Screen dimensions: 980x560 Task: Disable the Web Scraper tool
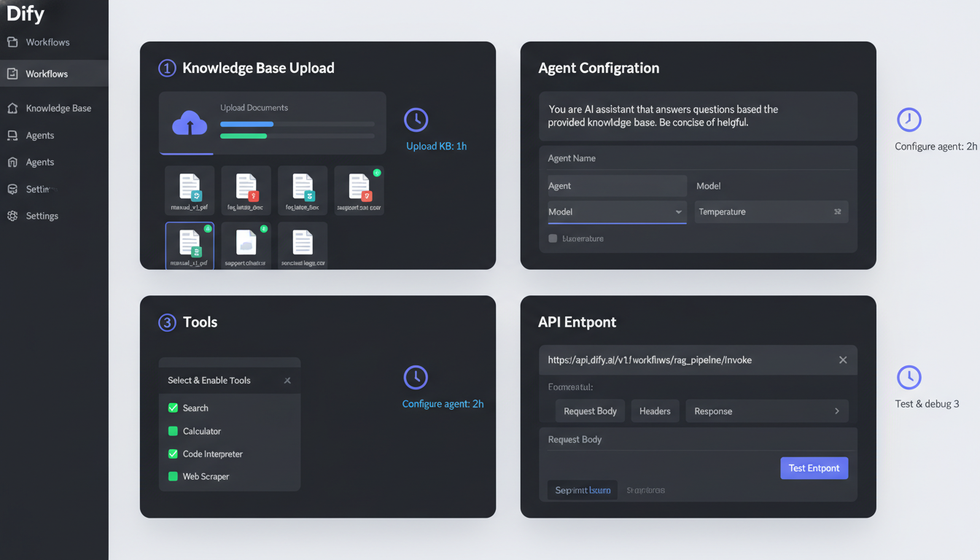pos(172,476)
